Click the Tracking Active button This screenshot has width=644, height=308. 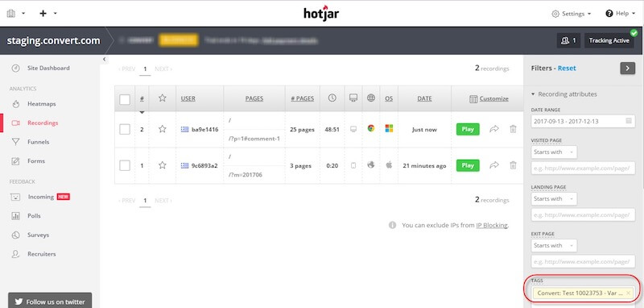[x=609, y=40]
